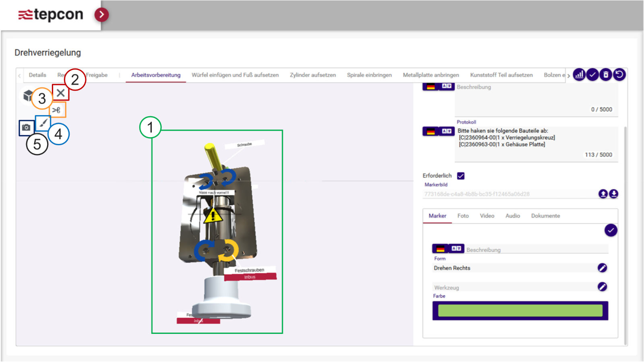644x362 pixels.
Task: Select the scissors cut tool
Action: point(57,110)
